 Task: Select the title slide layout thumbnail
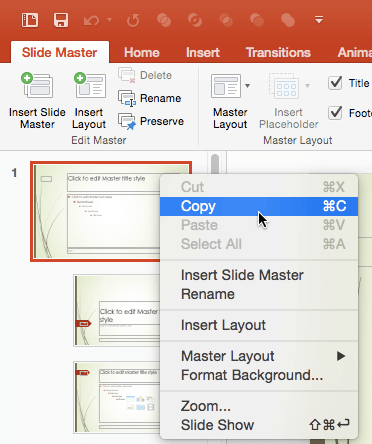coord(117,311)
